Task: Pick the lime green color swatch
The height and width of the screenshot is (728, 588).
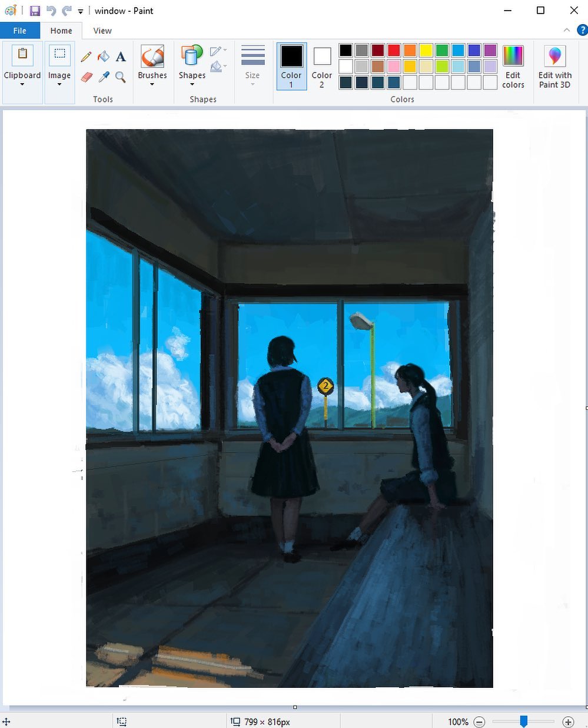Action: point(442,66)
